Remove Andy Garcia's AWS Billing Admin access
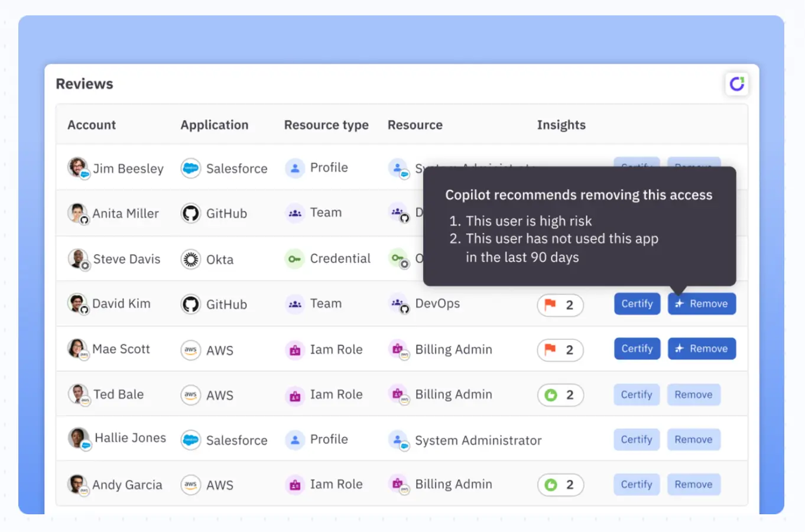 pos(693,485)
